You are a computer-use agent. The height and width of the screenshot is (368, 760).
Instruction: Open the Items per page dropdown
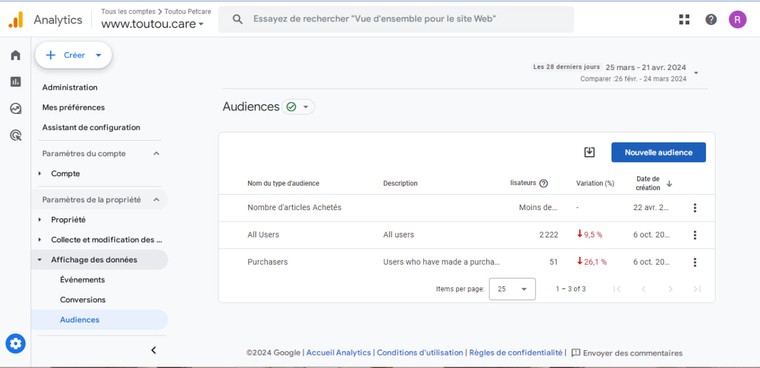coord(512,289)
